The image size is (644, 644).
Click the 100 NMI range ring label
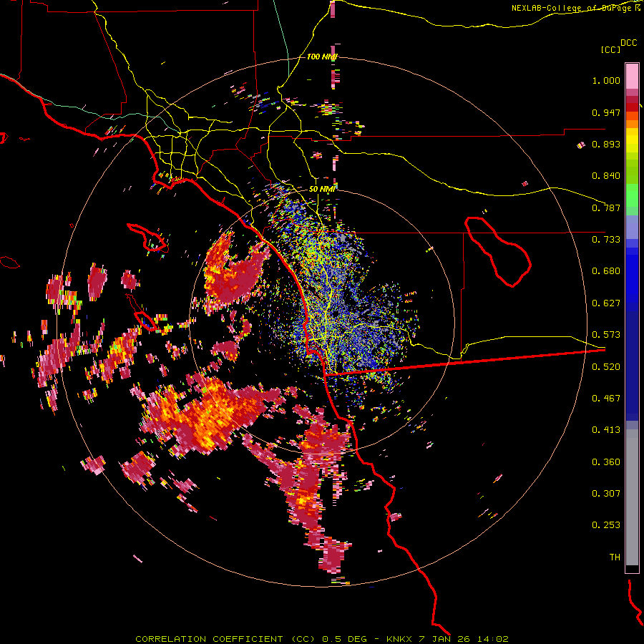click(x=322, y=57)
